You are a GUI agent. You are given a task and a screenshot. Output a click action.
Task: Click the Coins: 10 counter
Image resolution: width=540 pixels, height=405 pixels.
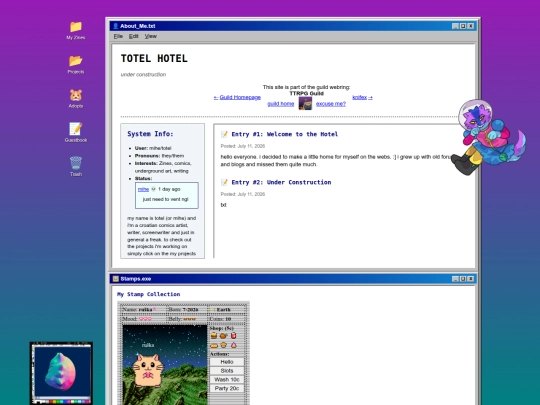pos(220,319)
